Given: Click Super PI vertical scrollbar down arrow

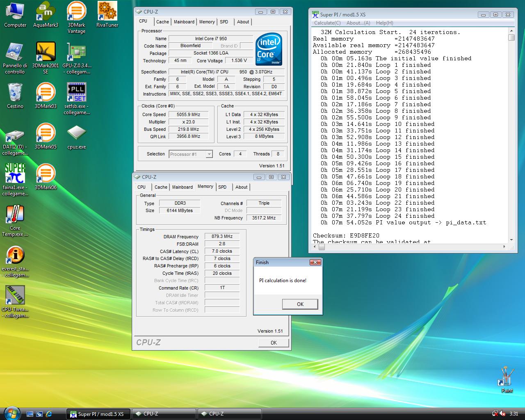Looking at the screenshot, I should click(x=511, y=240).
